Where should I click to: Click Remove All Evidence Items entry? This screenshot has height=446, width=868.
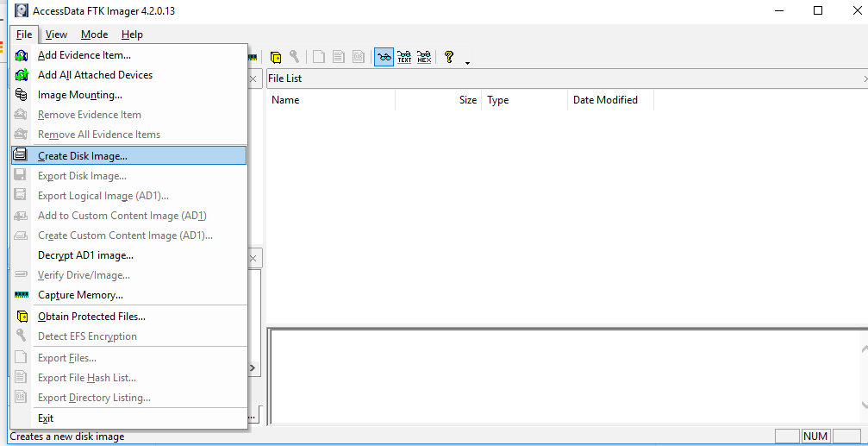tap(128, 134)
